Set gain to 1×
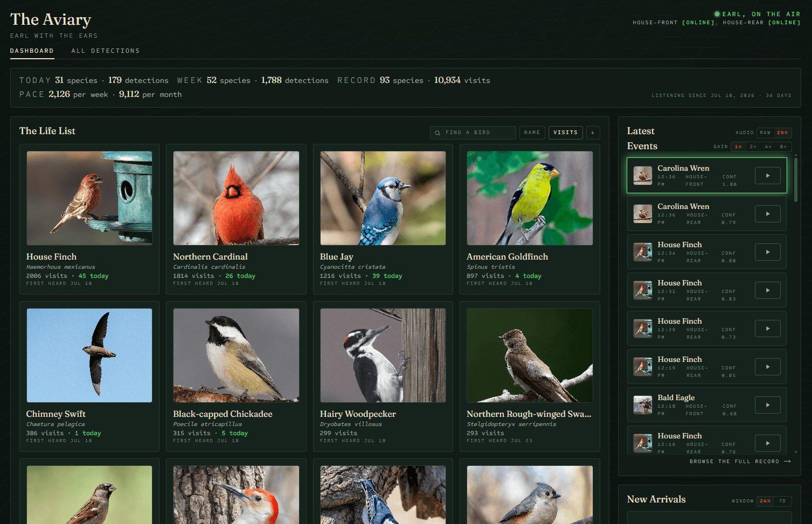Viewport: 812px width, 524px height. click(738, 146)
